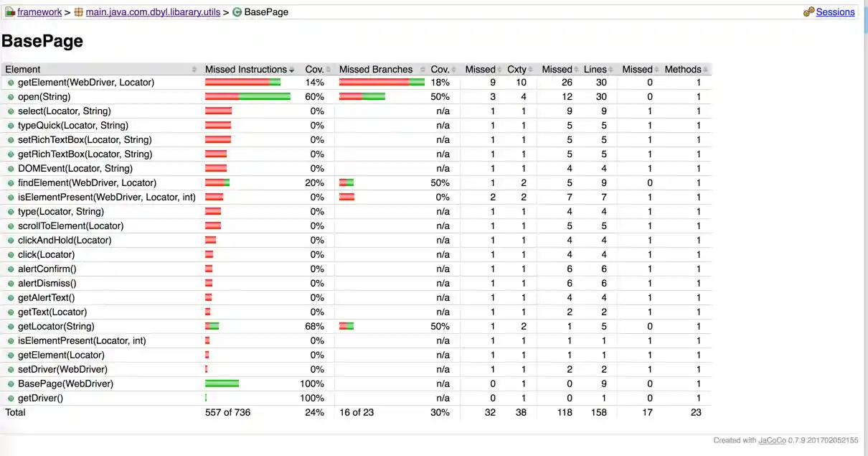Open the JaCoCo link in footer
Screen dimensions: 868x456
click(770, 440)
